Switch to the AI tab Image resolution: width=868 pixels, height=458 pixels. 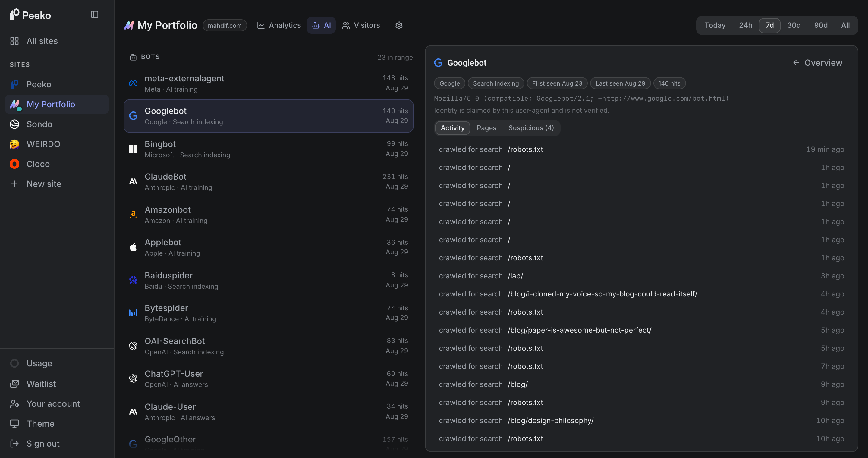click(321, 25)
